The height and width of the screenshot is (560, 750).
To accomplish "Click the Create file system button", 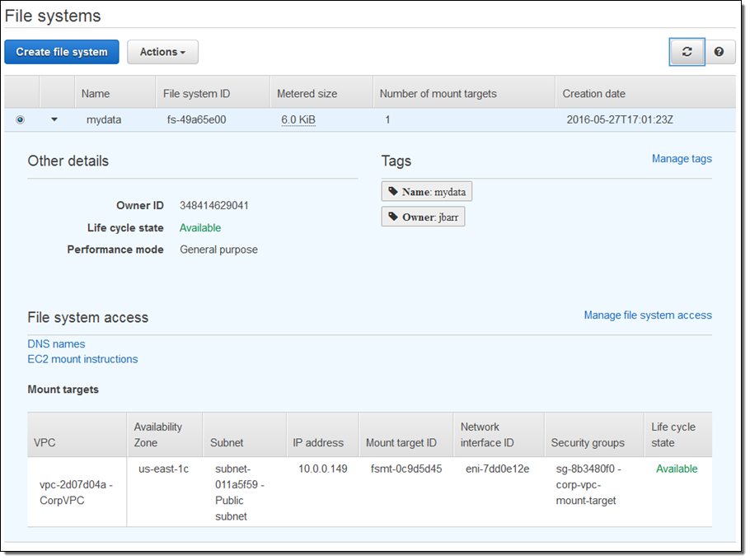I will click(62, 52).
